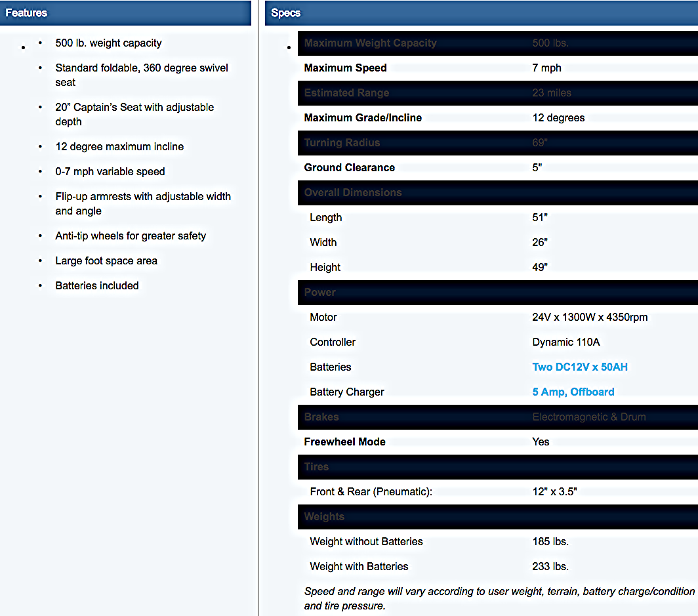Viewport: 698px width, 616px height.
Task: Click the Features panel header
Action: [125, 13]
